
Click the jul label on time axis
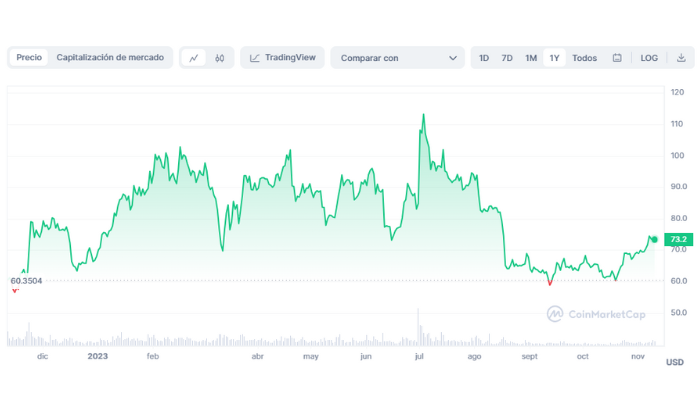coord(419,356)
